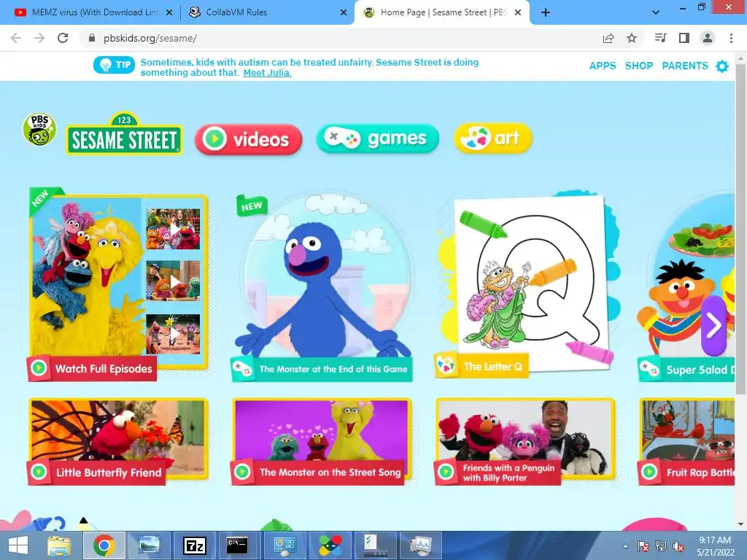Screen dimensions: 747x560
Task: Open a new browser tab
Action: [x=546, y=12]
